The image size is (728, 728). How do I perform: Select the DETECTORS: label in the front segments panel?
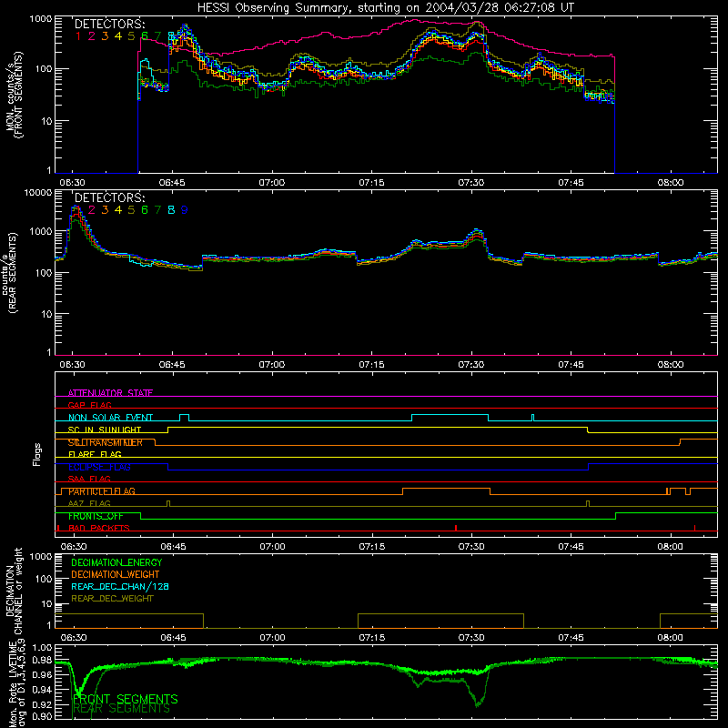[109, 25]
